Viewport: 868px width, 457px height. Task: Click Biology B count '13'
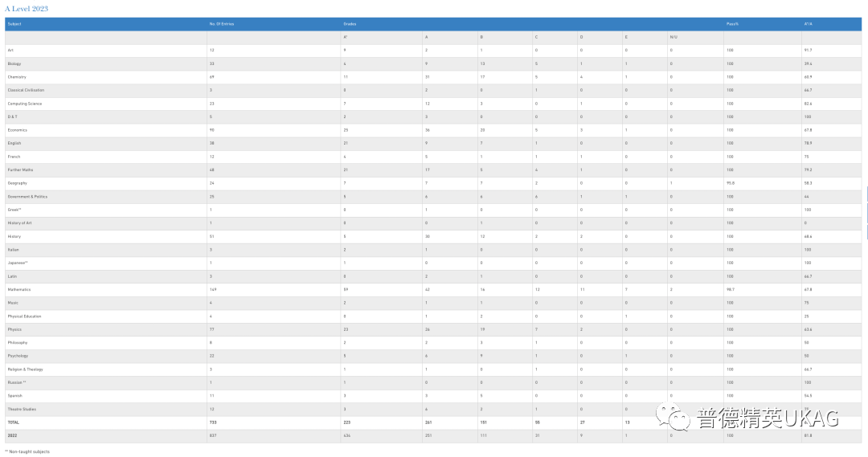tap(483, 63)
